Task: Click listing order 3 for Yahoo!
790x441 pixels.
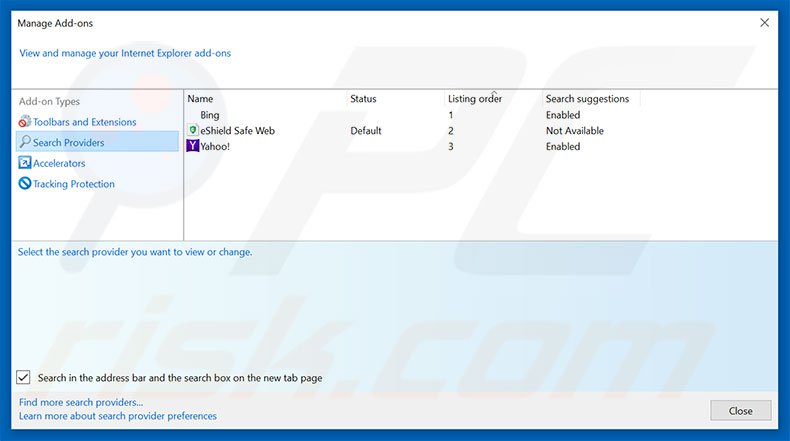Action: tap(451, 146)
